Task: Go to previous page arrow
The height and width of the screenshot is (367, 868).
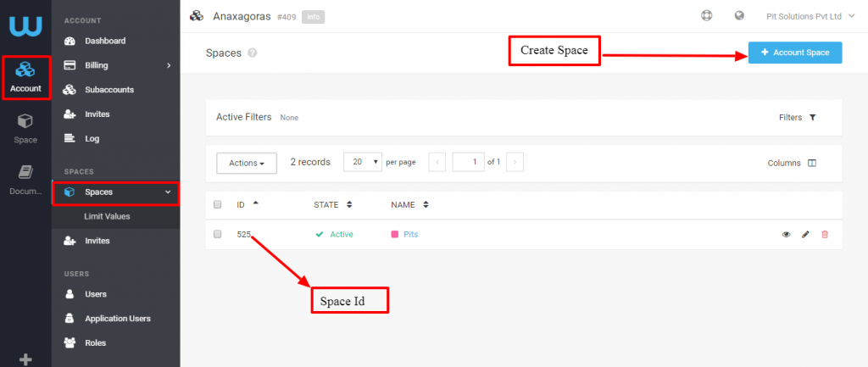Action: [437, 162]
